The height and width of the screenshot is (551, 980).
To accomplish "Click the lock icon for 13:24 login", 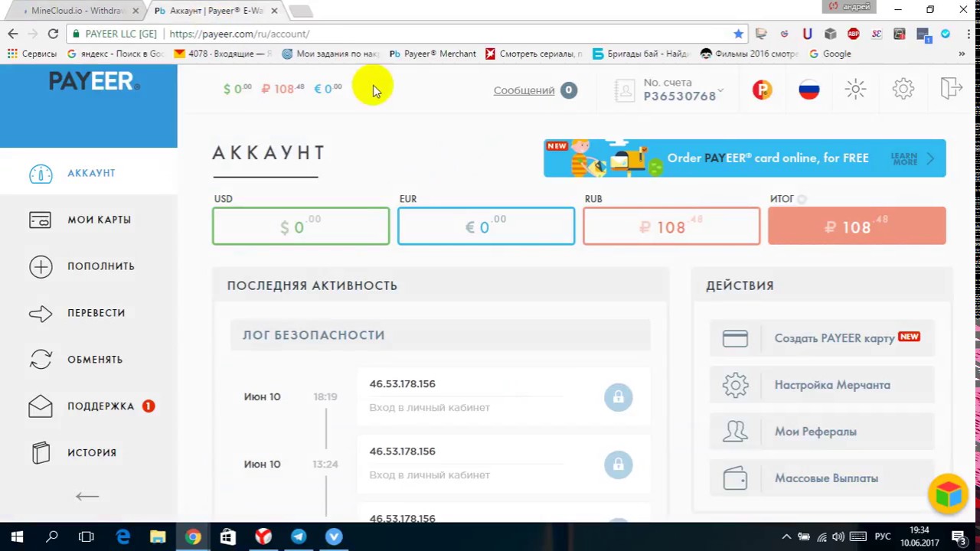I will coord(619,464).
